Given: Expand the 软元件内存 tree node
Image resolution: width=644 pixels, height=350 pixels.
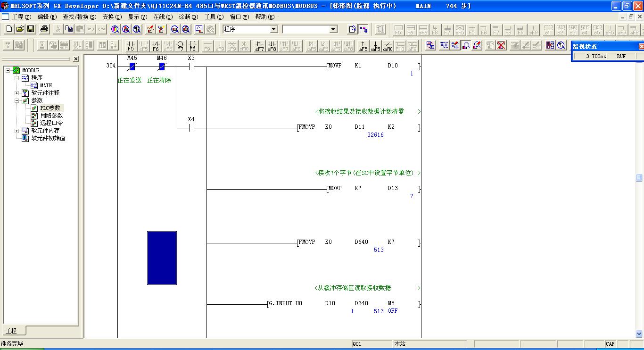Looking at the screenshot, I should [17, 131].
